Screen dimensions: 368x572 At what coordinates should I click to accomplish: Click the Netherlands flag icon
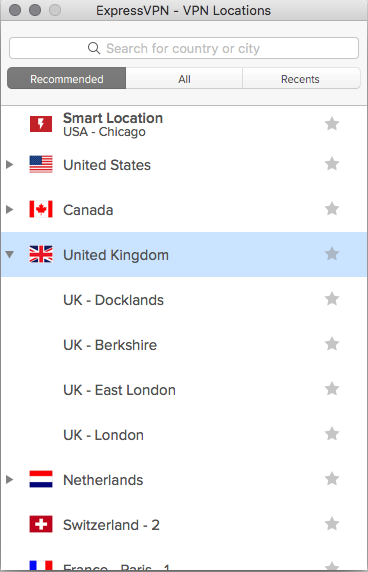pos(41,479)
